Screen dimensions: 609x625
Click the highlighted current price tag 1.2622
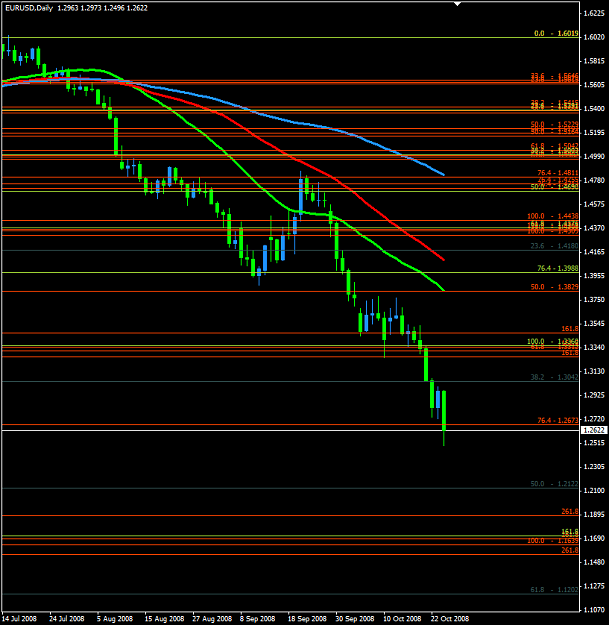[x=594, y=430]
